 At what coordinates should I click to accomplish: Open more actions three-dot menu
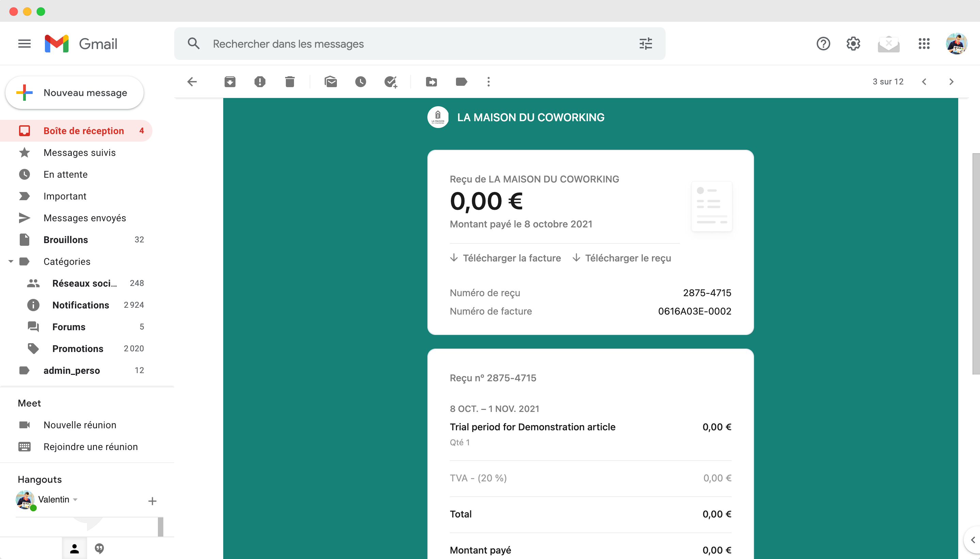488,82
